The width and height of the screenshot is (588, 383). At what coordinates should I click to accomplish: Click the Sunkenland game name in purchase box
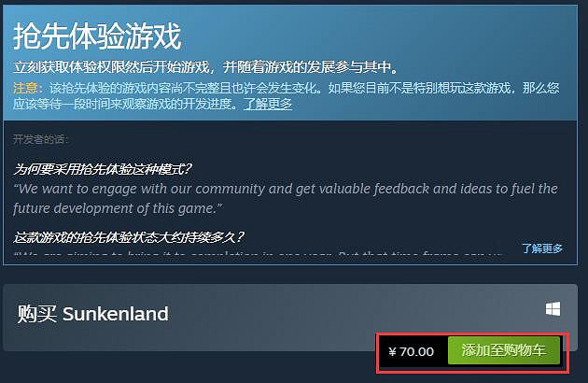116,314
